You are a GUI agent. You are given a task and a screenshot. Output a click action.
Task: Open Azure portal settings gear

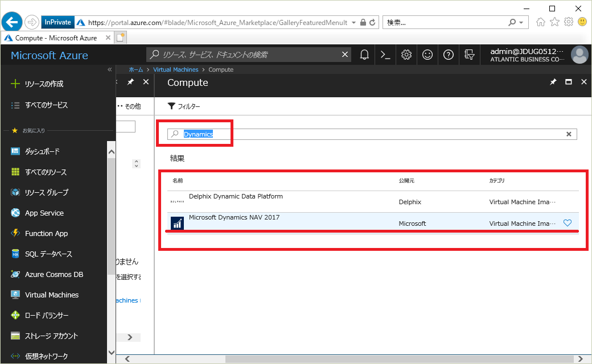pyautogui.click(x=406, y=55)
